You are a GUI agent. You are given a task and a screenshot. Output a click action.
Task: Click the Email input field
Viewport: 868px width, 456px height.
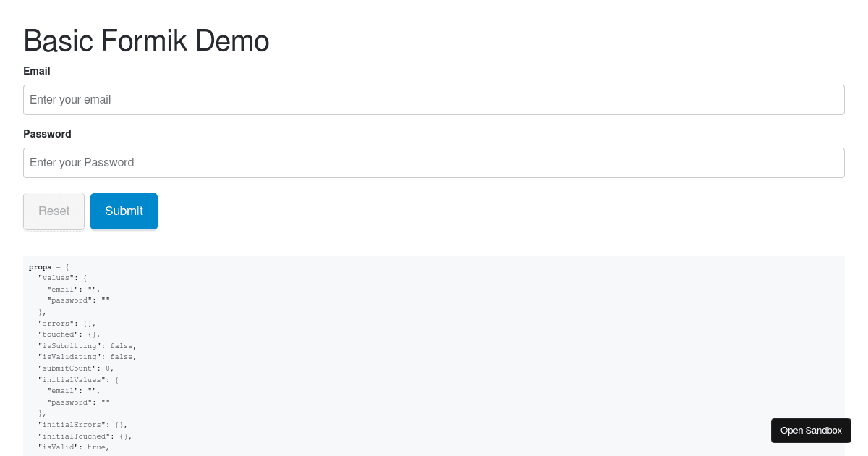pyautogui.click(x=434, y=100)
